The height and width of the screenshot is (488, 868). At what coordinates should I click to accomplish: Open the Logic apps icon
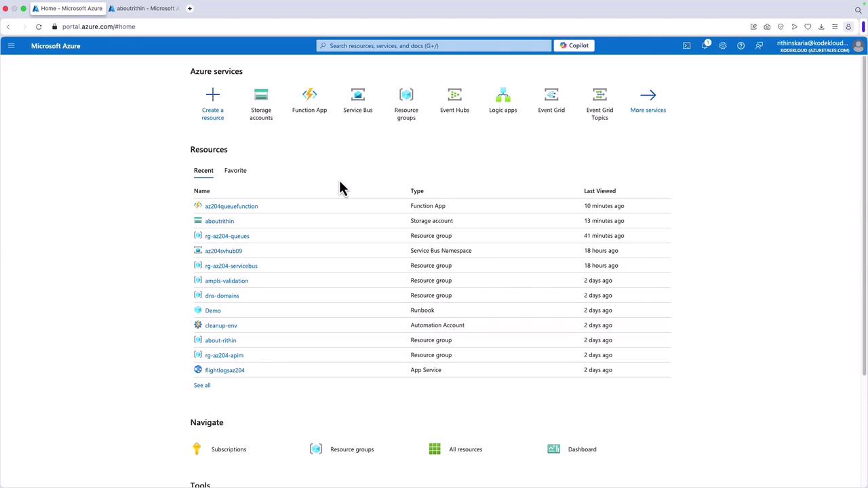point(502,95)
